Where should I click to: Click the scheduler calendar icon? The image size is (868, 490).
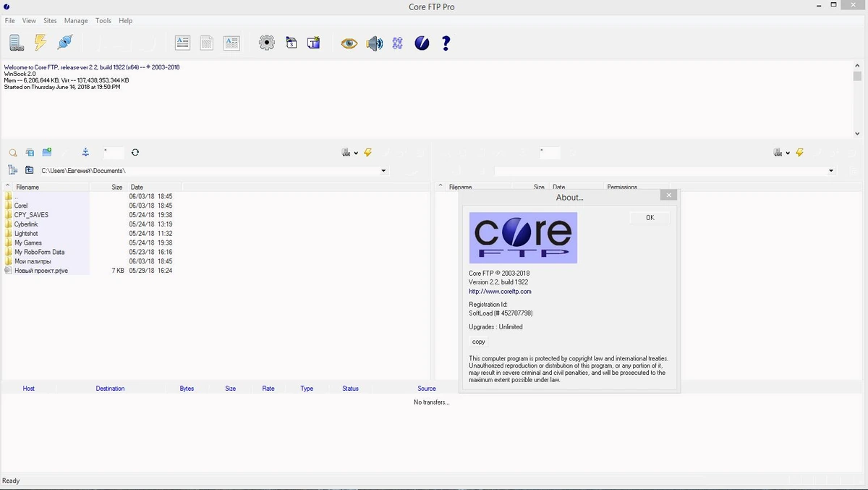coord(292,43)
